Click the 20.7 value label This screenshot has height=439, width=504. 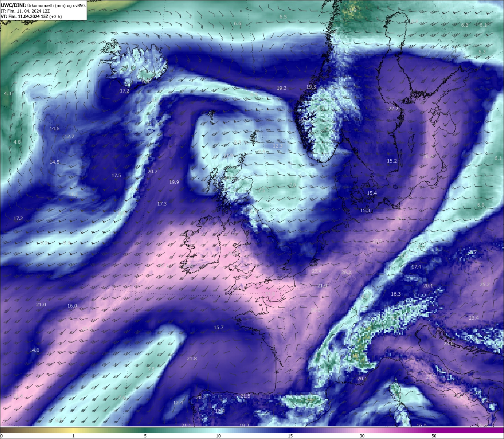point(152,171)
